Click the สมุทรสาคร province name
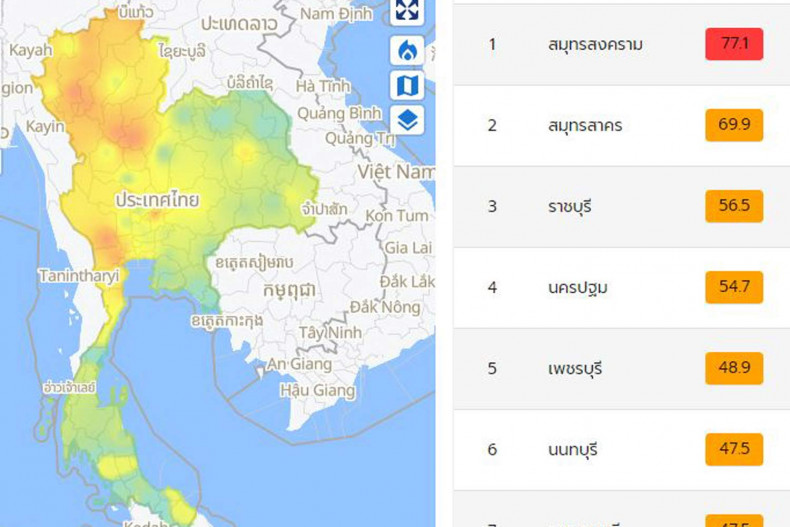This screenshot has width=790, height=527. [586, 125]
